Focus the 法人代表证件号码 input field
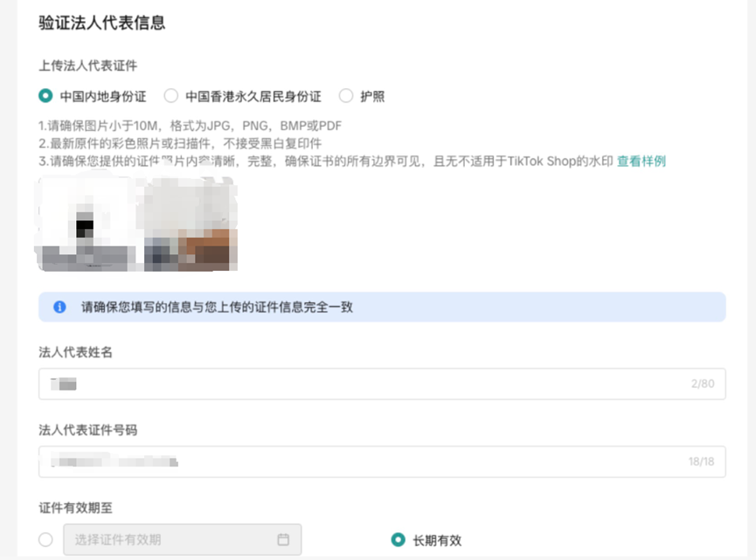Image resolution: width=756 pixels, height=560 pixels. (x=382, y=461)
